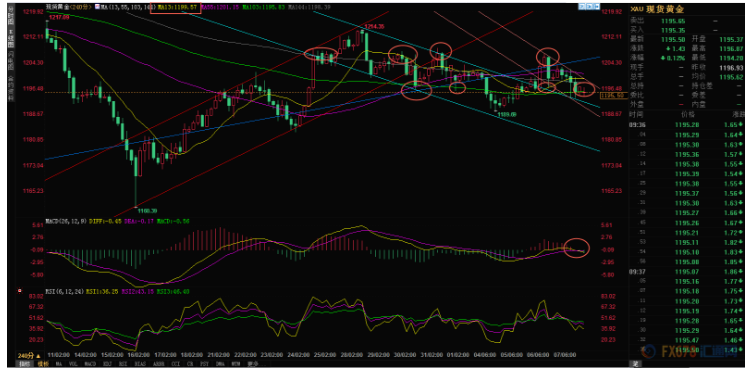Open the 更多 indicators menu
Image resolution: width=748 pixels, height=375 pixels.
coord(255,364)
